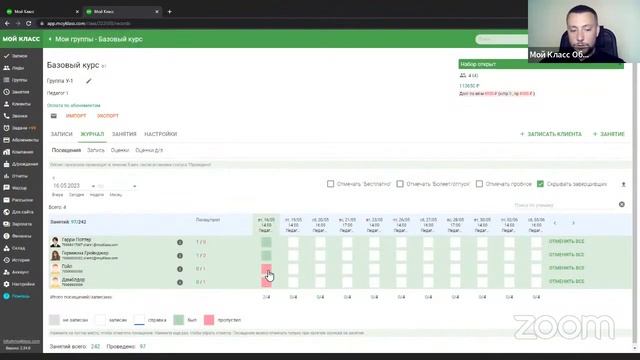The height and width of the screenshot is (360, 640).
Task: Click Сегодня date shortcut
Action: point(76,195)
